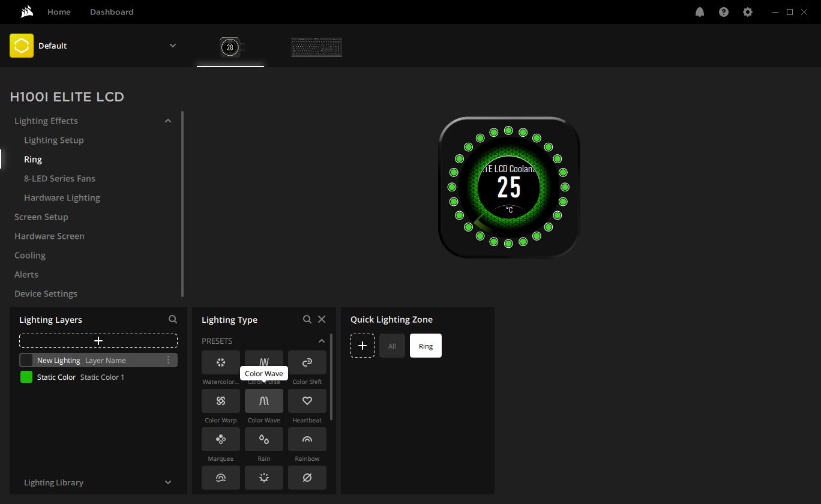The image size is (821, 504).
Task: Click the green Static Color swatch
Action: (26, 377)
